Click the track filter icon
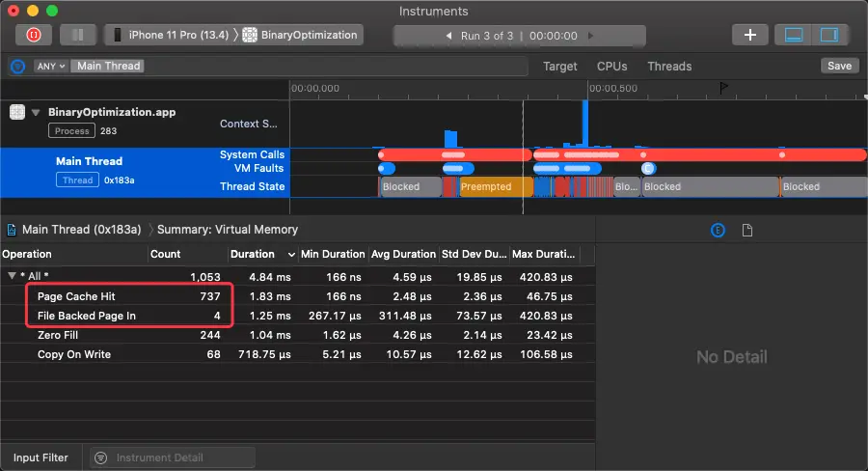 [17, 67]
